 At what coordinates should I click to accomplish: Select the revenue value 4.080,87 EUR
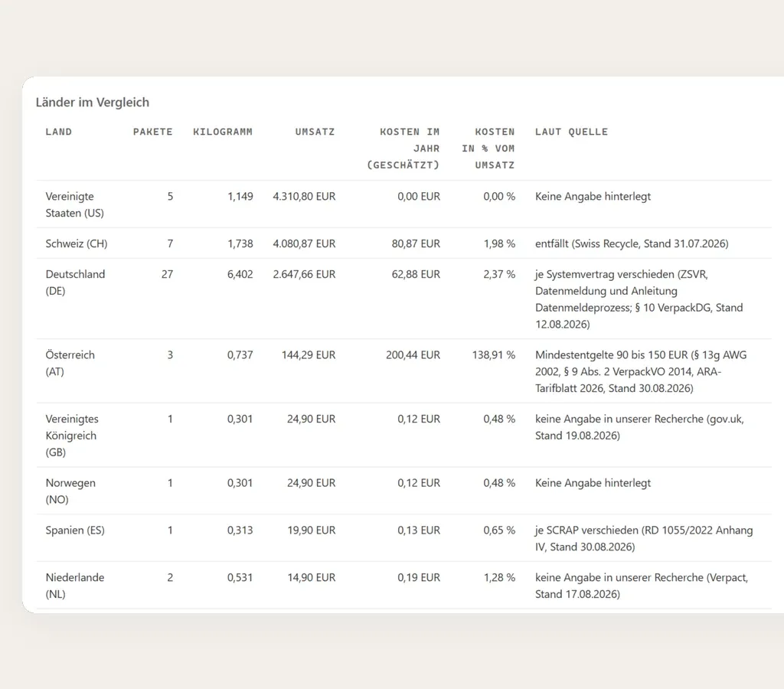click(x=304, y=243)
